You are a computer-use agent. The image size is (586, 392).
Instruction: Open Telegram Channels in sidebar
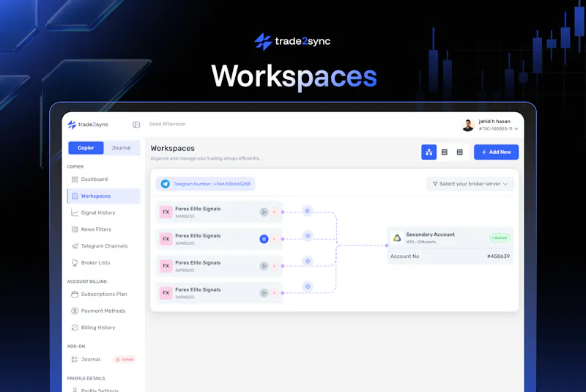104,246
